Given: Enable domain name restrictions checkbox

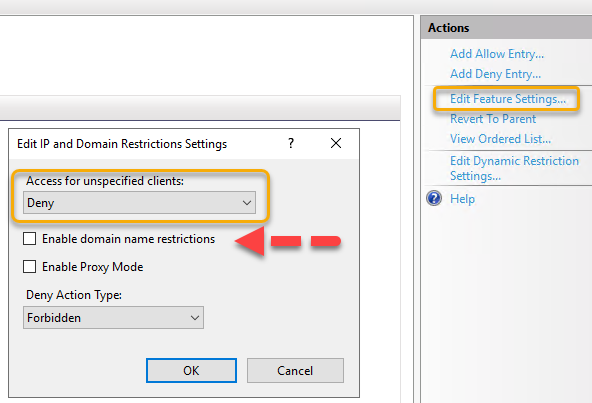Looking at the screenshot, I should tap(29, 239).
